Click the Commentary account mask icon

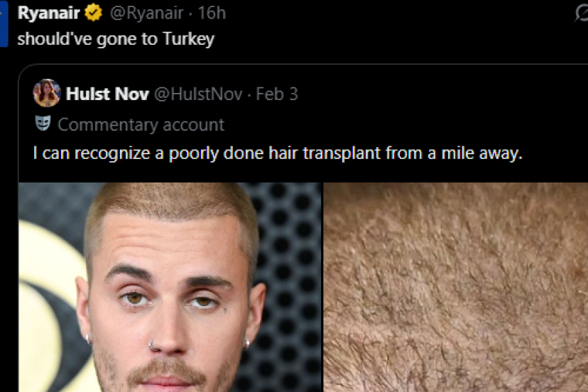pyautogui.click(x=43, y=124)
